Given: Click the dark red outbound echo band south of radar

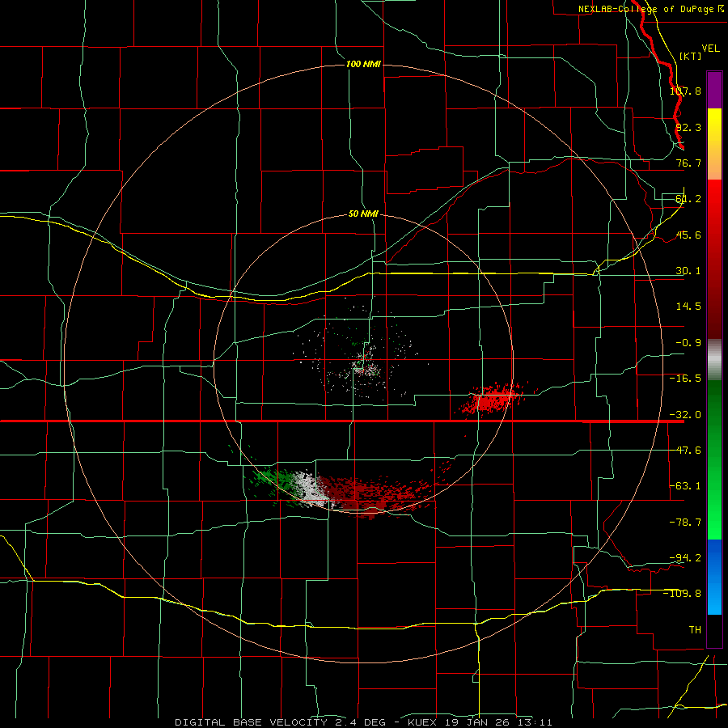Looking at the screenshot, I should pyautogui.click(x=371, y=494).
